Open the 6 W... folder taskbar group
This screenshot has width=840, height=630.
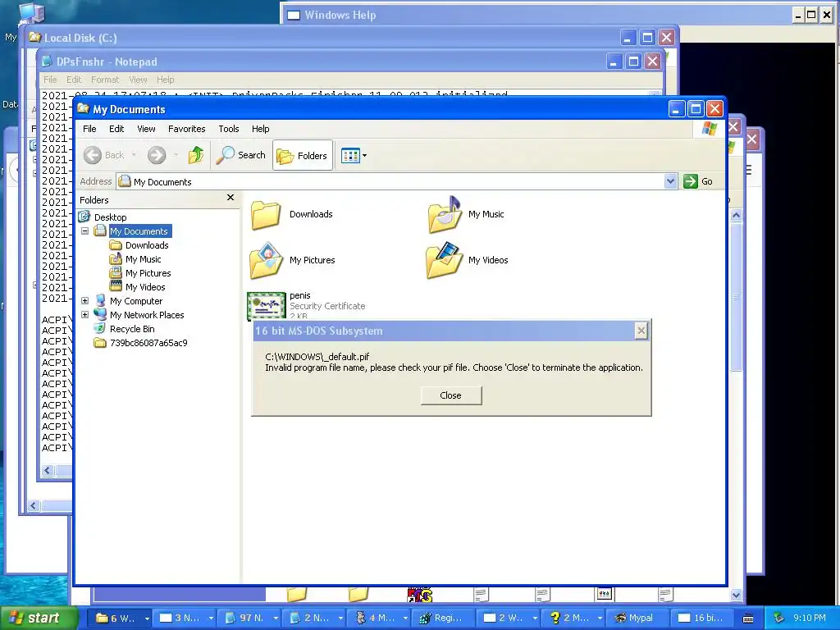[119, 619]
